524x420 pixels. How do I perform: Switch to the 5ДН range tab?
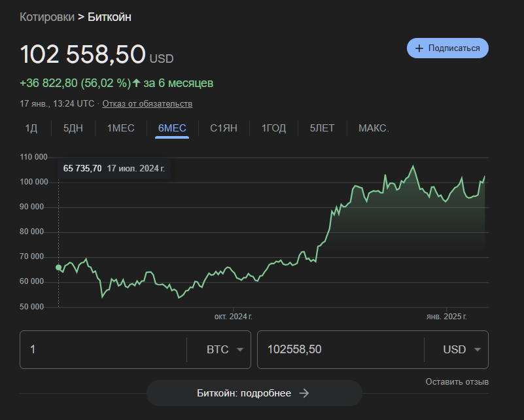point(73,128)
